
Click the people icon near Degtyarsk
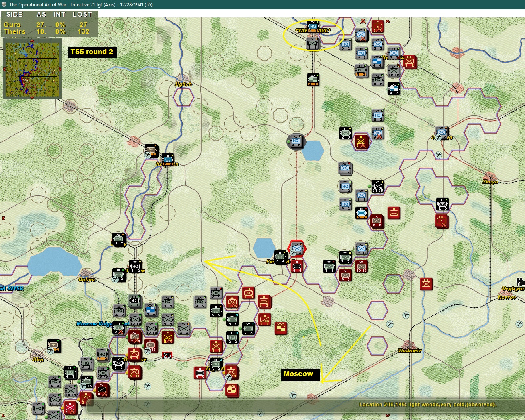click(521, 281)
